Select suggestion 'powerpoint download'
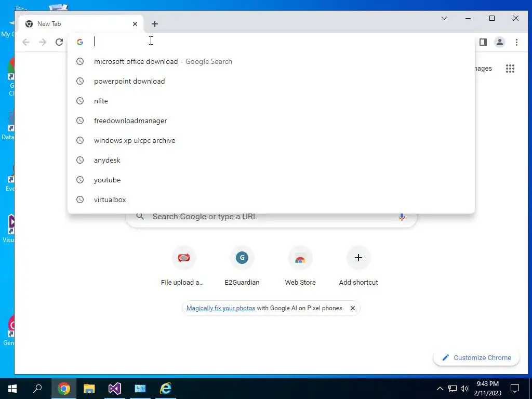This screenshot has width=532, height=399. pyautogui.click(x=271, y=81)
